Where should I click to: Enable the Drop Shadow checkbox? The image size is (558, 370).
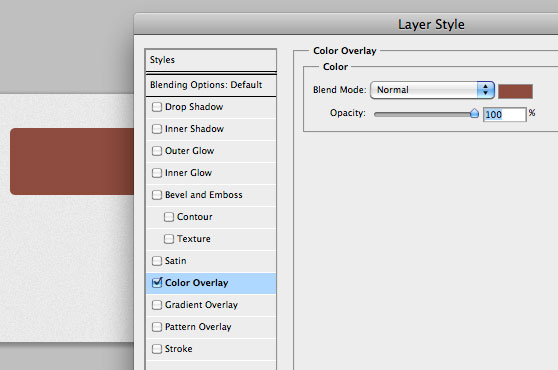157,107
